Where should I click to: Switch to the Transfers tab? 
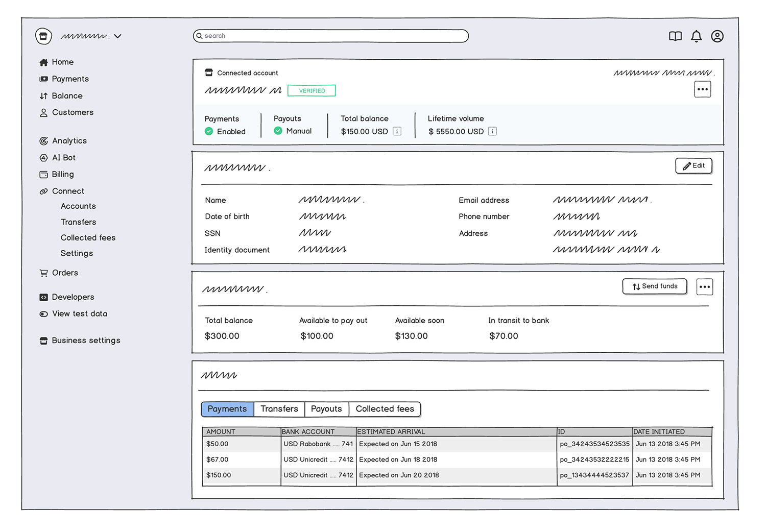pos(279,409)
